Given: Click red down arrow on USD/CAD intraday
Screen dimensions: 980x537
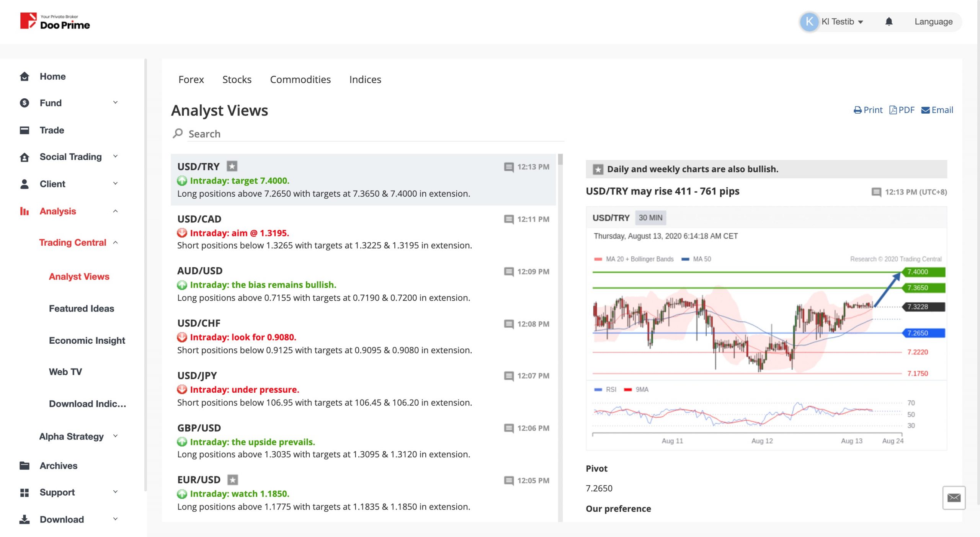Looking at the screenshot, I should pos(182,233).
